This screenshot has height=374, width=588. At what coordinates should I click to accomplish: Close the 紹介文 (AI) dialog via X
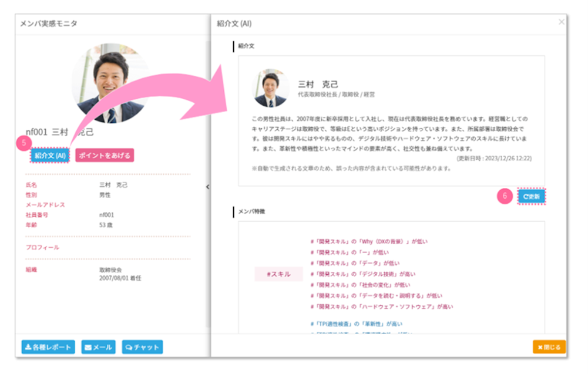click(561, 22)
